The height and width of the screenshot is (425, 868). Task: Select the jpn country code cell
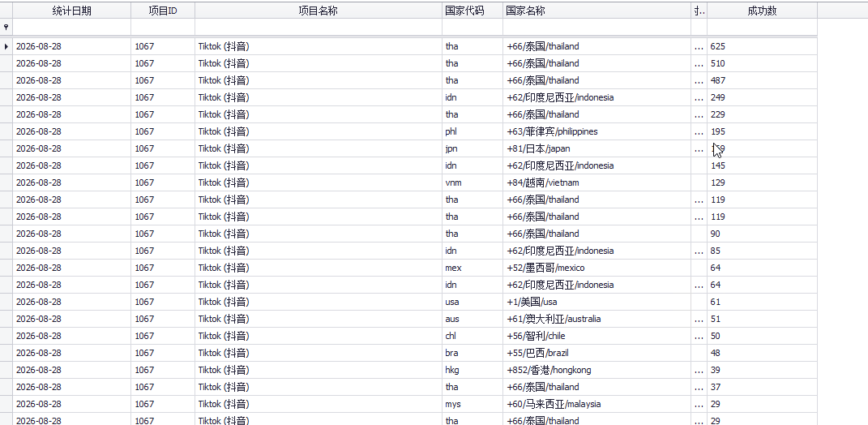[x=472, y=148]
